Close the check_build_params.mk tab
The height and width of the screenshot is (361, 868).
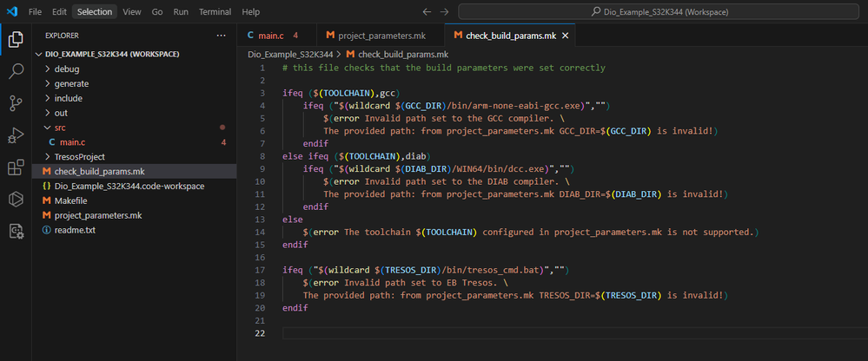[565, 36]
